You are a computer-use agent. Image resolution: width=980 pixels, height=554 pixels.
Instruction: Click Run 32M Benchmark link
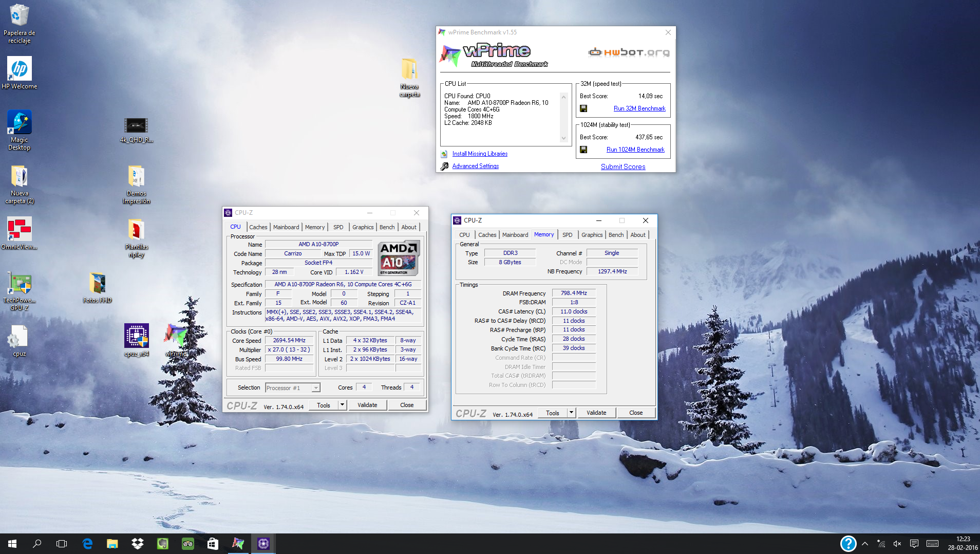coord(639,108)
